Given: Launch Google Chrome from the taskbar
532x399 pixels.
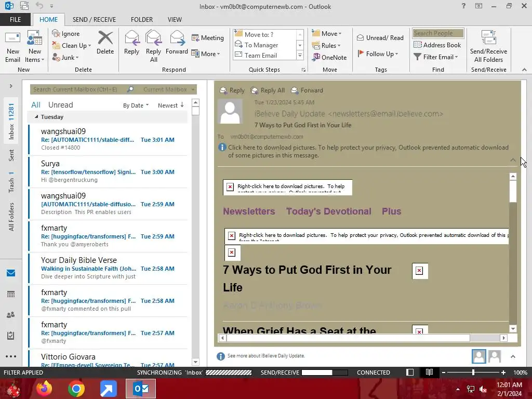Looking at the screenshot, I should [x=76, y=389].
